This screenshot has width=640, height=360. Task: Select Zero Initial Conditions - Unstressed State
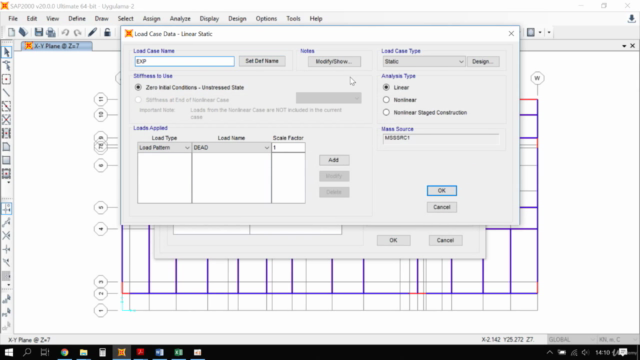click(x=138, y=87)
